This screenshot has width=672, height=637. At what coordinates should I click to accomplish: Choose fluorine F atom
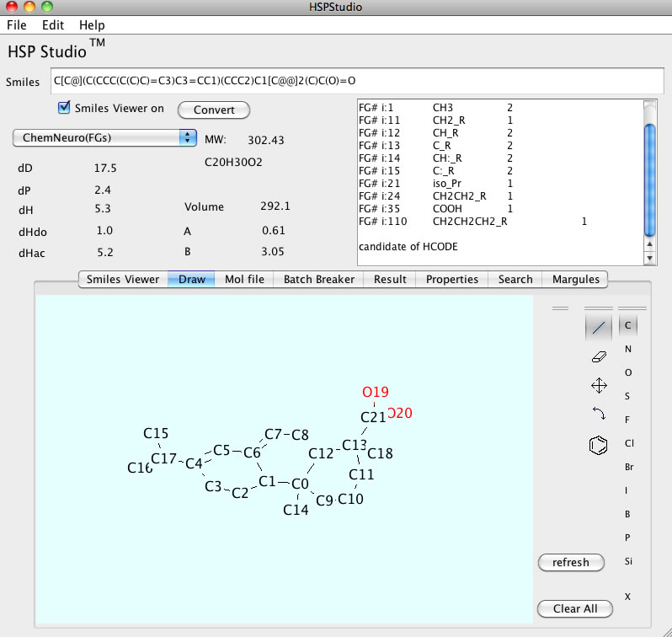pyautogui.click(x=627, y=420)
